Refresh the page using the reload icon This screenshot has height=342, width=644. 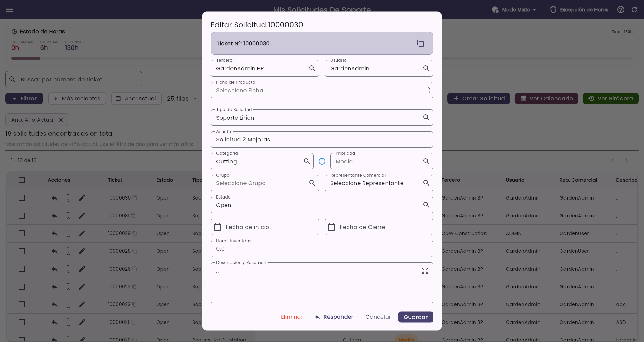coord(634,10)
